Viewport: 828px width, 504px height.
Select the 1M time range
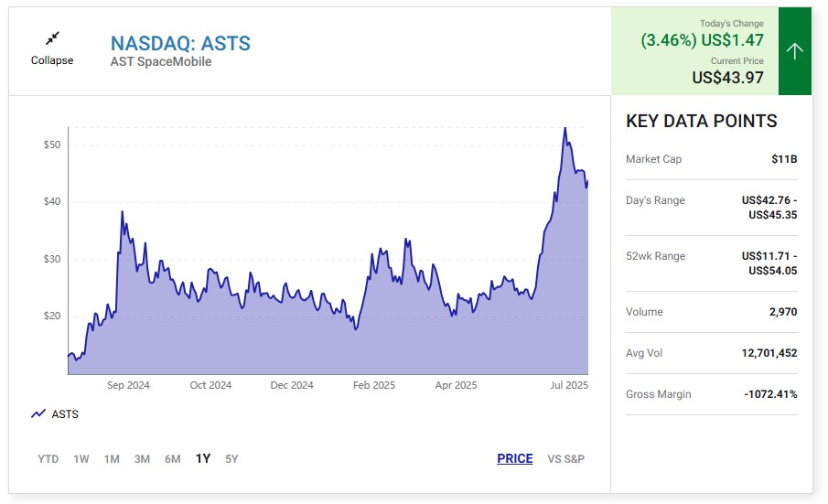pos(112,459)
